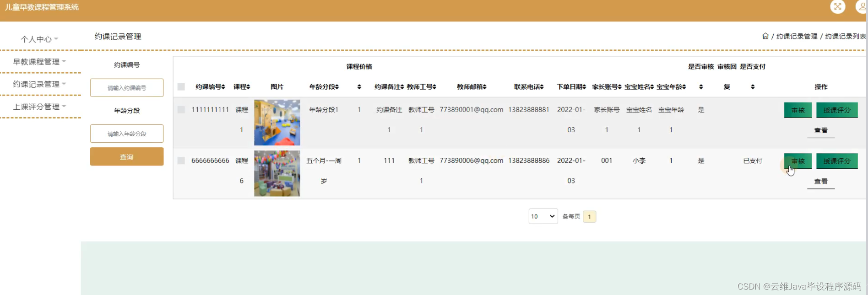Sort by 宝宝姓名 column arrows
The height and width of the screenshot is (295, 868).
(652, 87)
